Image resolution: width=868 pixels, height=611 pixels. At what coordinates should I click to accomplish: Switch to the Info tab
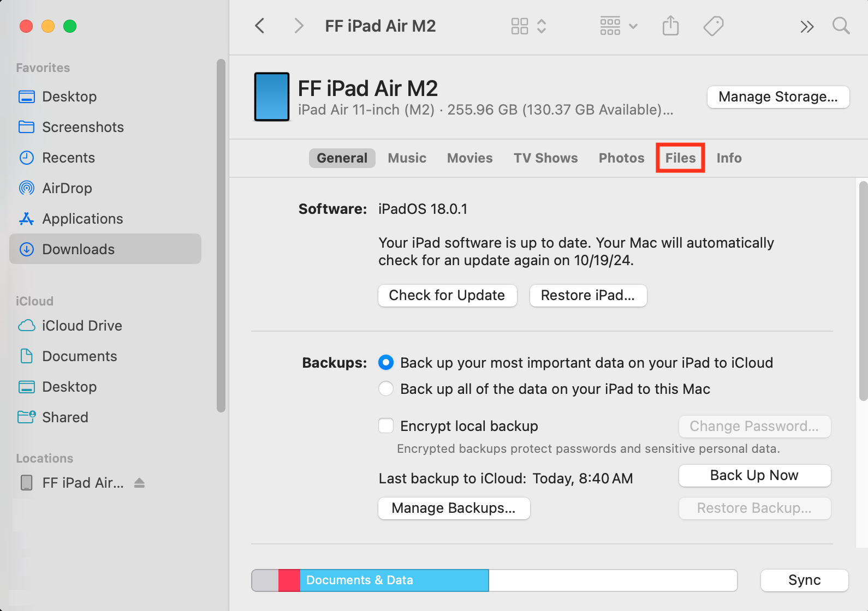coord(729,158)
